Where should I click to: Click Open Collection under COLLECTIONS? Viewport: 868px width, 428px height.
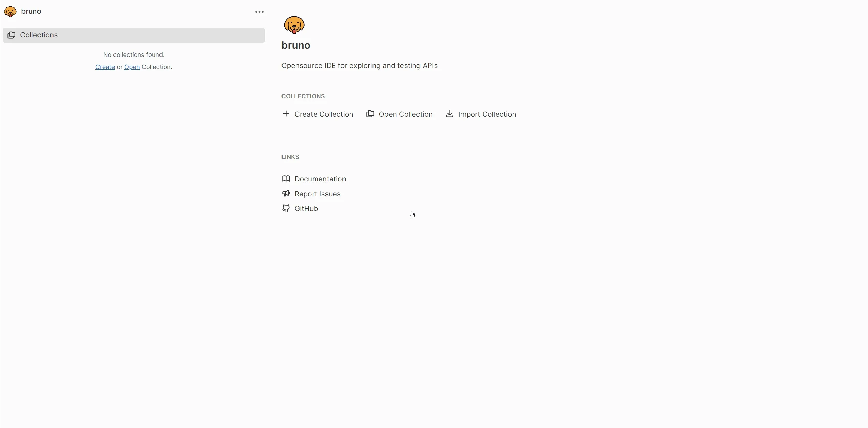[x=406, y=114]
